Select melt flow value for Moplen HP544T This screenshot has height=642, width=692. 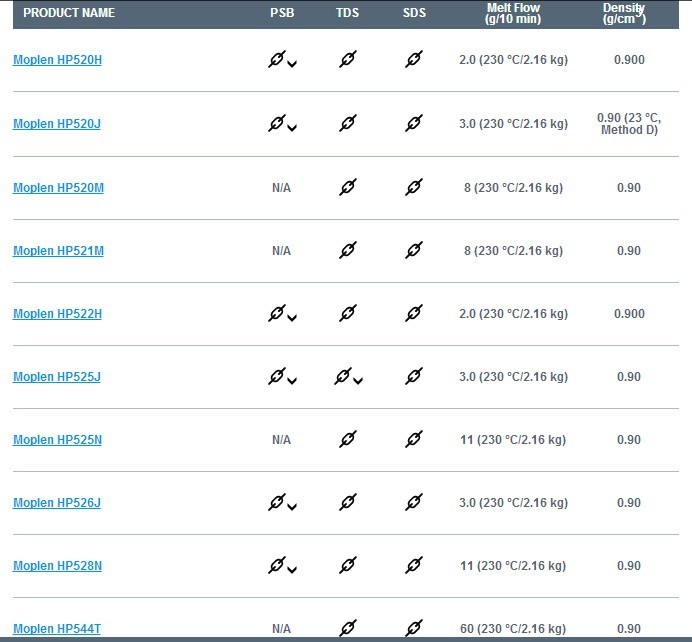(x=513, y=628)
